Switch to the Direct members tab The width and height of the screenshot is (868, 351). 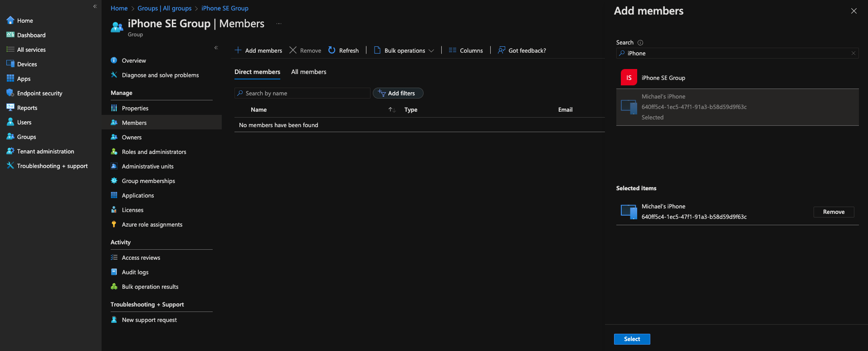pyautogui.click(x=257, y=72)
